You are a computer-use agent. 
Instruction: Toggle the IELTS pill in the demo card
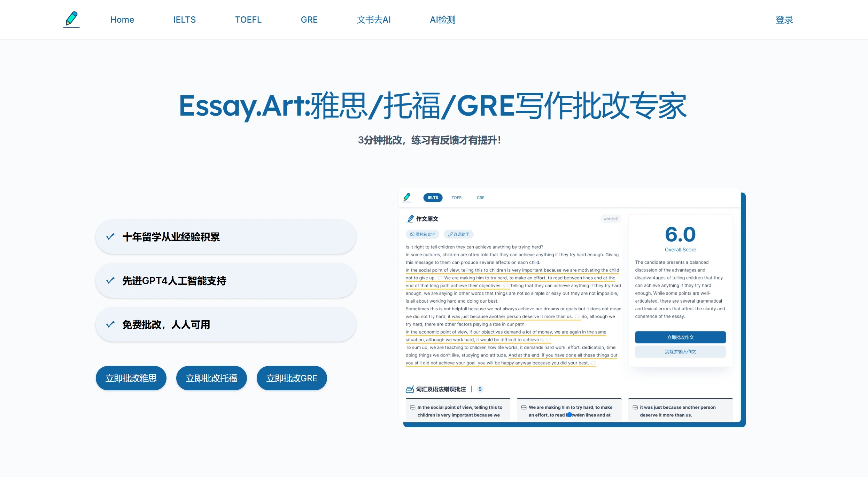[433, 197]
